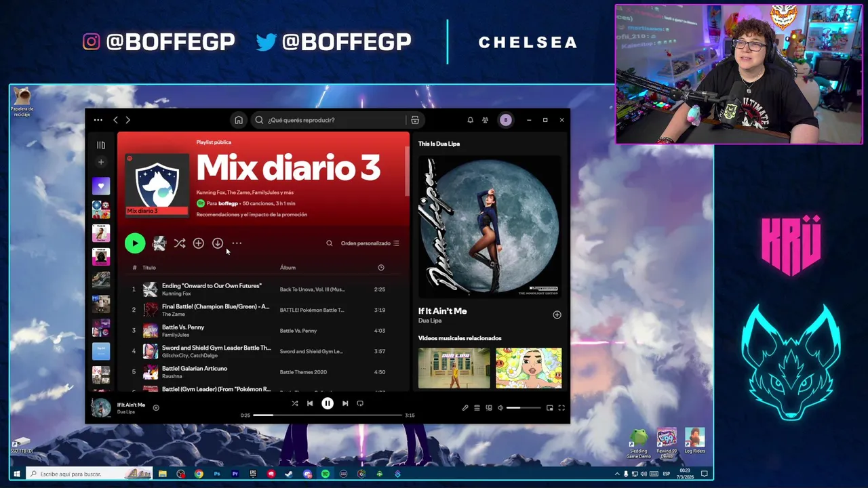Open the profile avatar menu
Viewport: 868px width, 488px height.
(x=505, y=120)
